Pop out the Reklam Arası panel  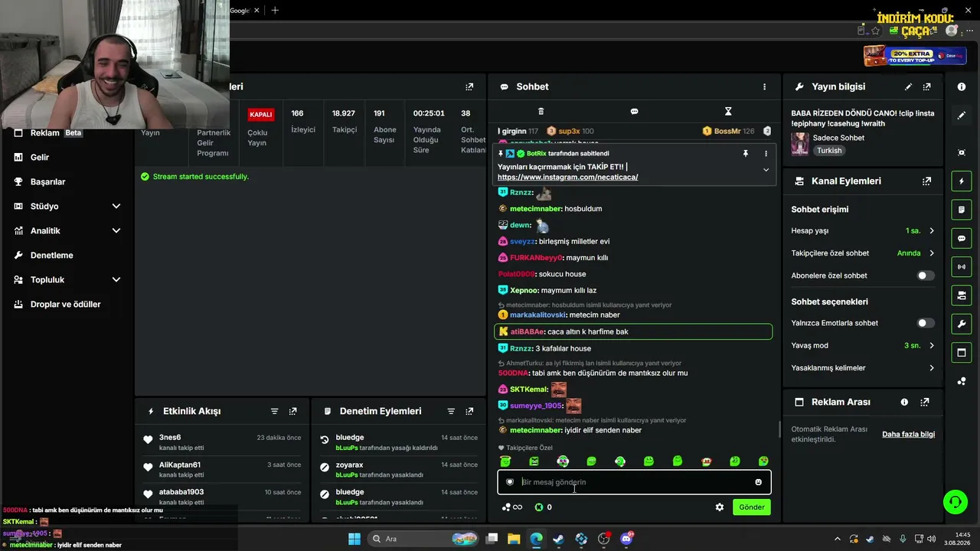tap(925, 402)
